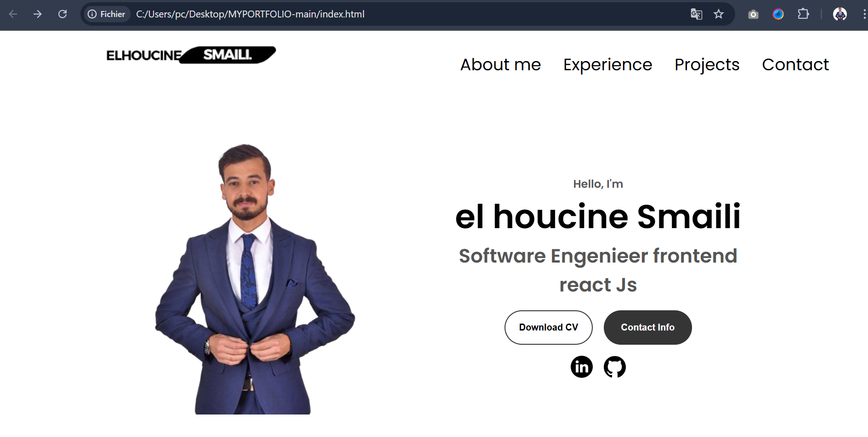
Task: Open the Chrome profile avatar menu
Action: [840, 14]
